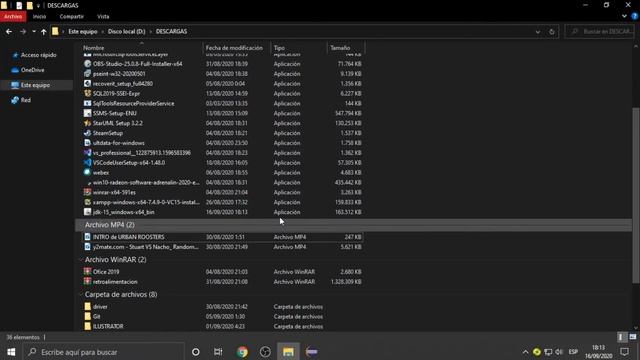Select the Ofice 2019 archive icon
Viewport: 640px width, 360px height.
pyautogui.click(x=87, y=271)
